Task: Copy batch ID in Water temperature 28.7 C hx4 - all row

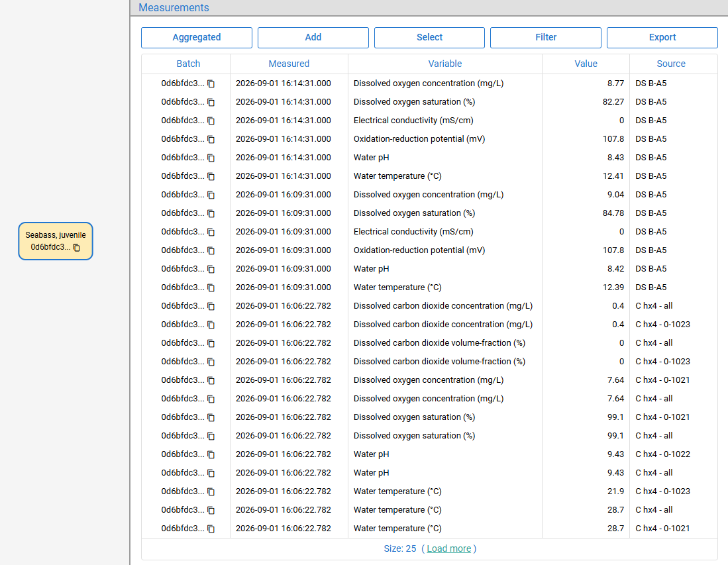Action: (211, 511)
